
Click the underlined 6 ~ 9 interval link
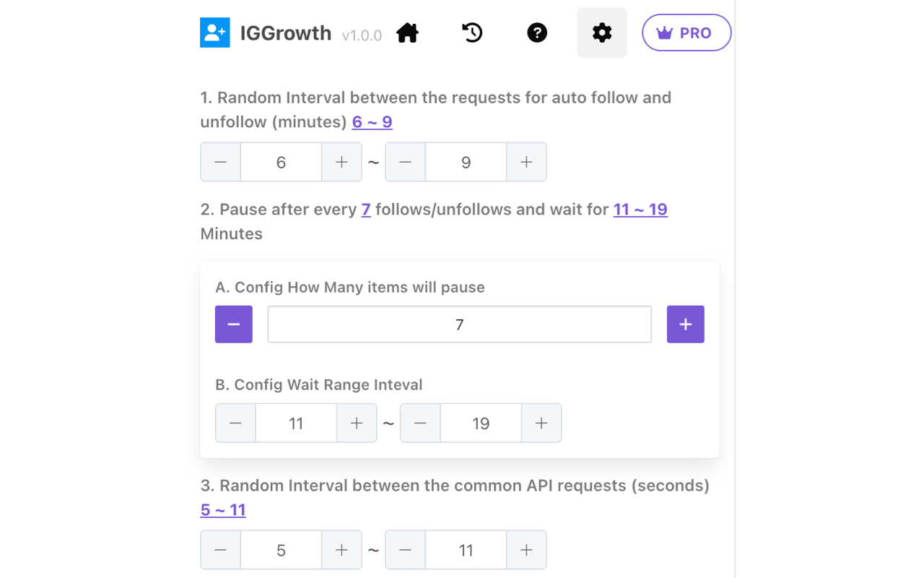(x=372, y=121)
